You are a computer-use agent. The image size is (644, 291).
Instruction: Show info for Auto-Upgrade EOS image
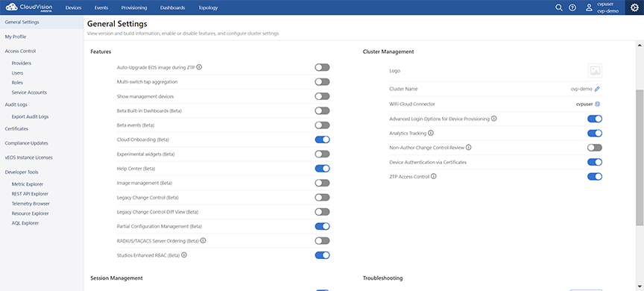pyautogui.click(x=199, y=67)
